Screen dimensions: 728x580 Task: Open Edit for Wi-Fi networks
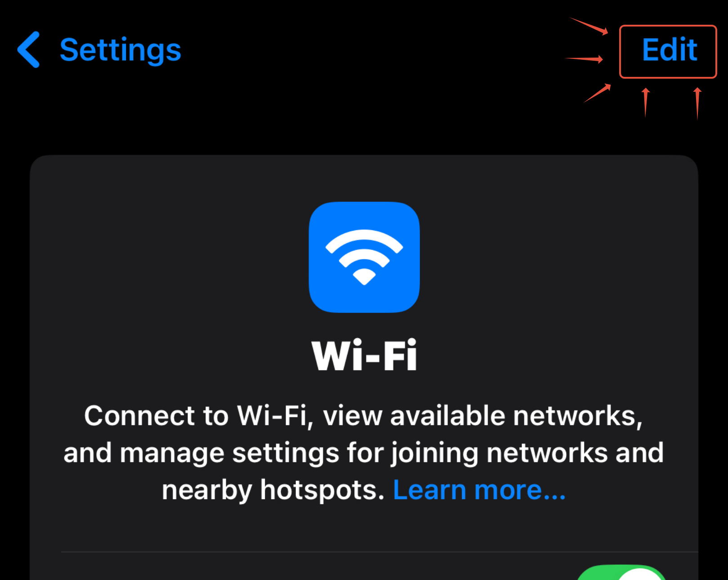pos(670,50)
